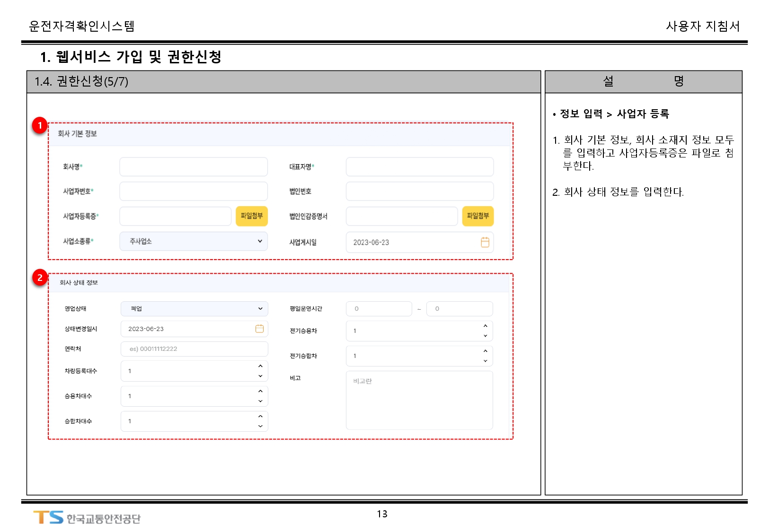Open the 영업상태 dropdown showing 폐업
The image size is (769, 532).
pyautogui.click(x=194, y=309)
